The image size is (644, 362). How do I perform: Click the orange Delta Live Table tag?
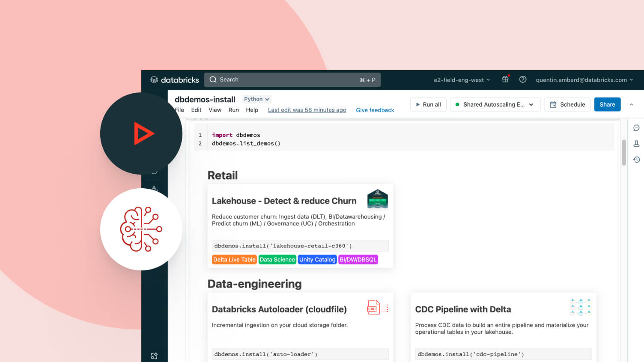click(x=234, y=260)
